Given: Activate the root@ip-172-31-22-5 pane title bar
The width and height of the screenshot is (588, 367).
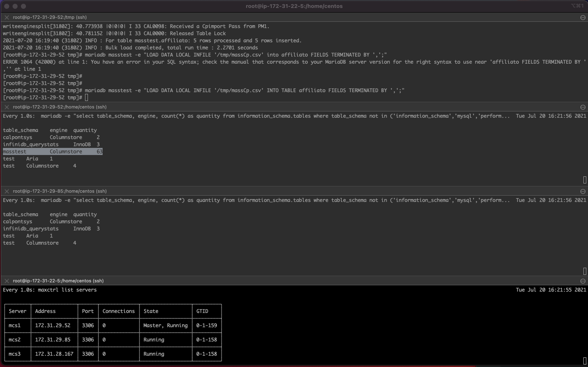Looking at the screenshot, I should 58,281.
